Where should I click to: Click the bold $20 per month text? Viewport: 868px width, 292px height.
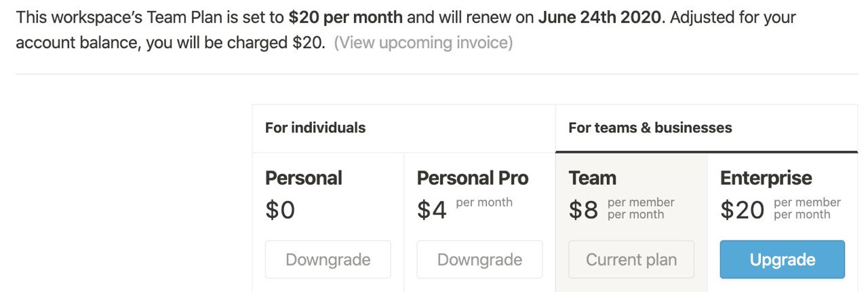345,16
